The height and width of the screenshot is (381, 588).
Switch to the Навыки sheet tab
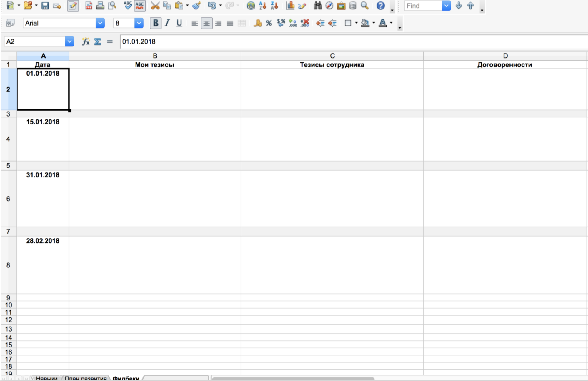pyautogui.click(x=46, y=378)
